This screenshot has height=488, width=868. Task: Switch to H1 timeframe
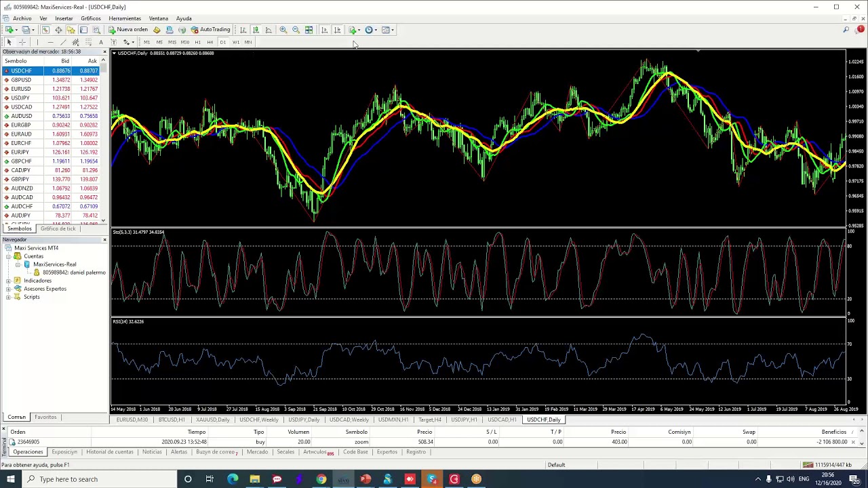pos(197,42)
